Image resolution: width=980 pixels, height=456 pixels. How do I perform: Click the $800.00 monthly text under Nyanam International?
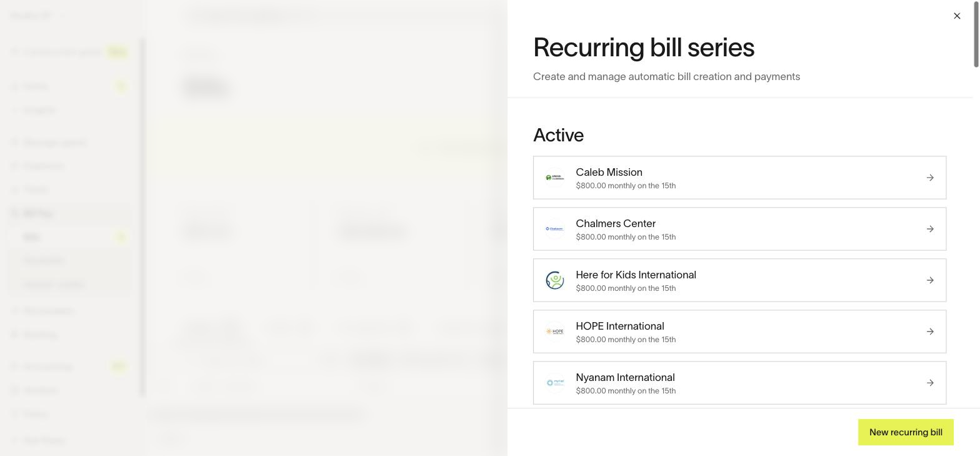click(626, 391)
